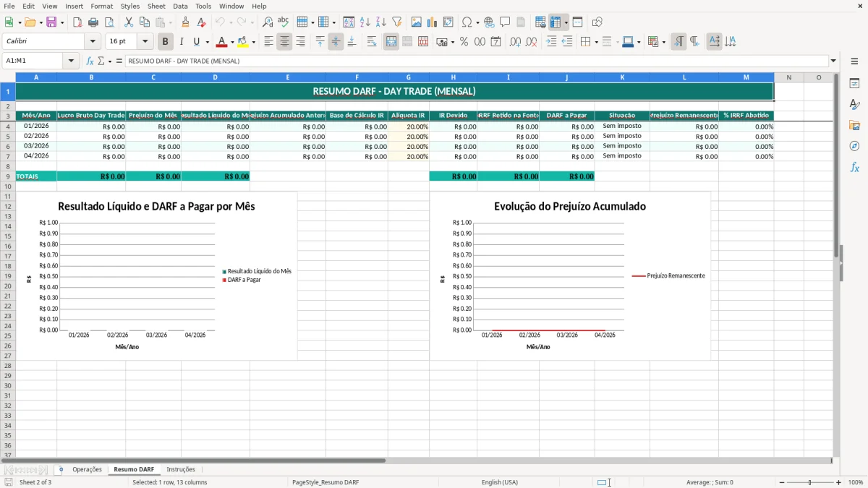Open the Format menu
Viewport: 868px width, 488px height.
101,6
